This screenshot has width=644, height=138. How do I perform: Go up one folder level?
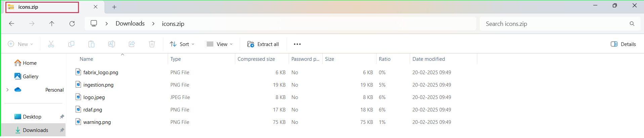pos(52,24)
